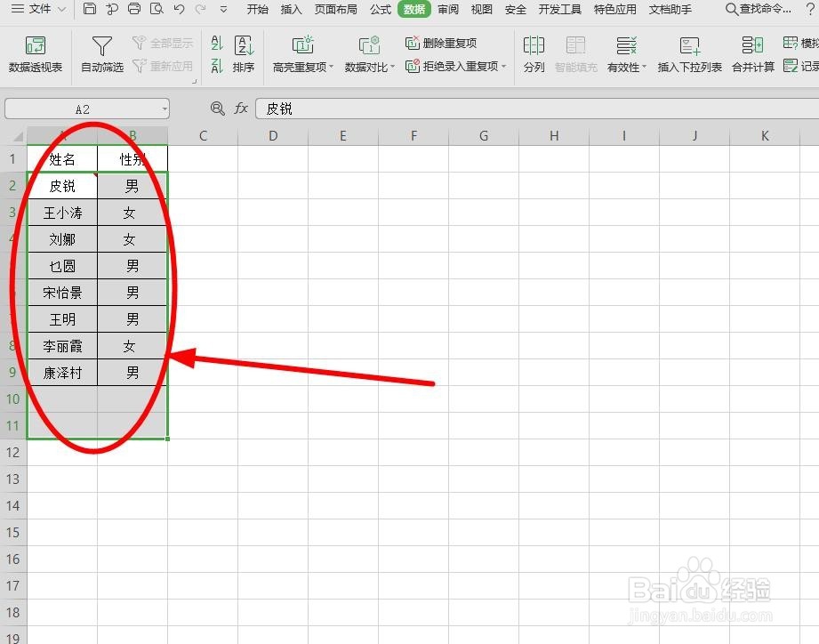This screenshot has width=819, height=644.
Task: Open the 高亮重复项 dropdown
Action: tap(303, 54)
